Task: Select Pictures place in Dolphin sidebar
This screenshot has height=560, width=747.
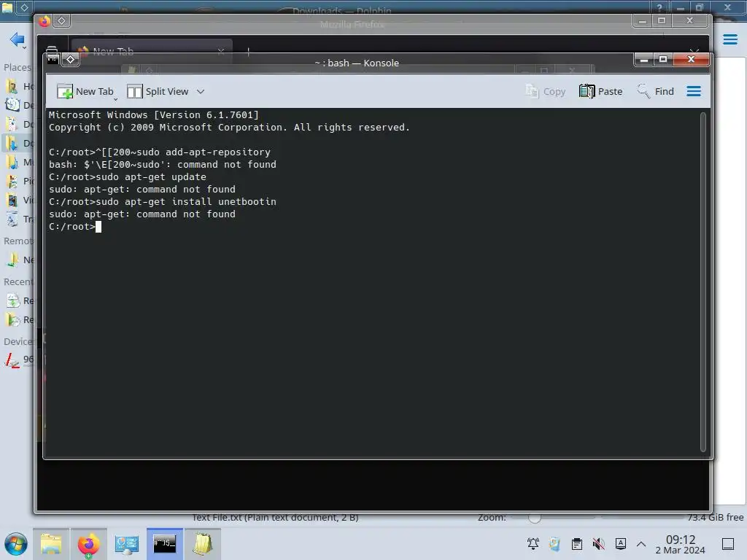Action: tap(19, 181)
